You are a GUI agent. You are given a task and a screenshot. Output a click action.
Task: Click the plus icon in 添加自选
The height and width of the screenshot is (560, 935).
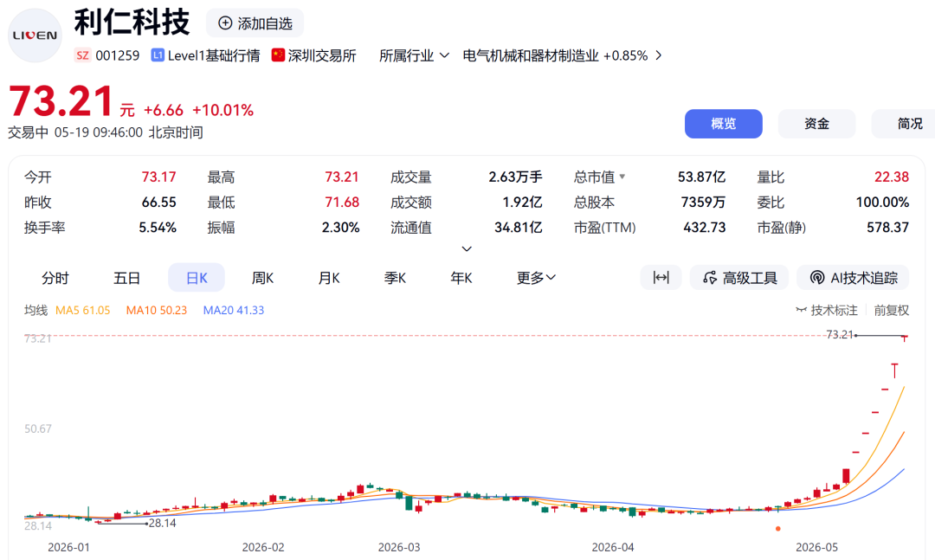(225, 23)
